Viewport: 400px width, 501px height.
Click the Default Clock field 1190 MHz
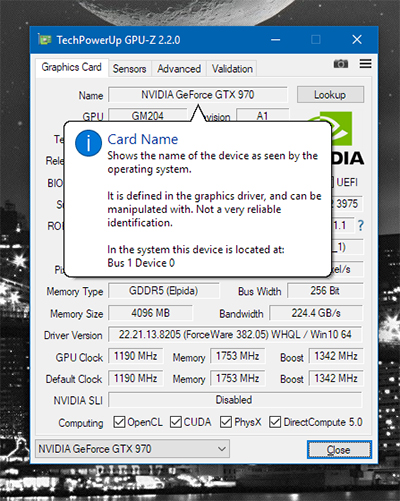coord(136,378)
